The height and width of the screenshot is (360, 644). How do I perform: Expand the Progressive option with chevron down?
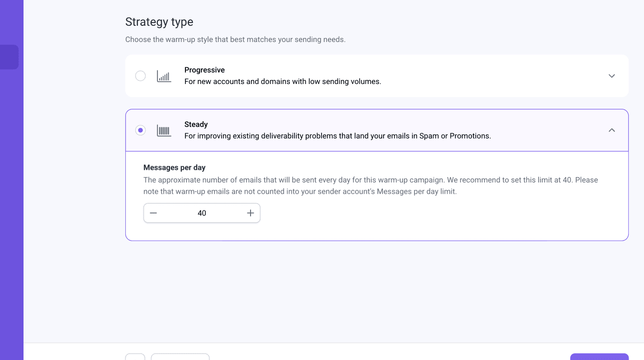coord(611,76)
